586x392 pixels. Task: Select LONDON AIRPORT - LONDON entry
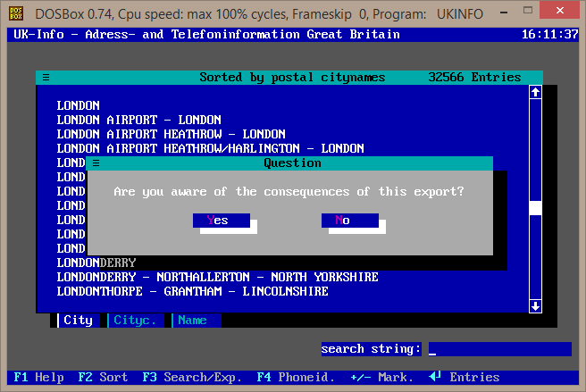click(x=138, y=120)
